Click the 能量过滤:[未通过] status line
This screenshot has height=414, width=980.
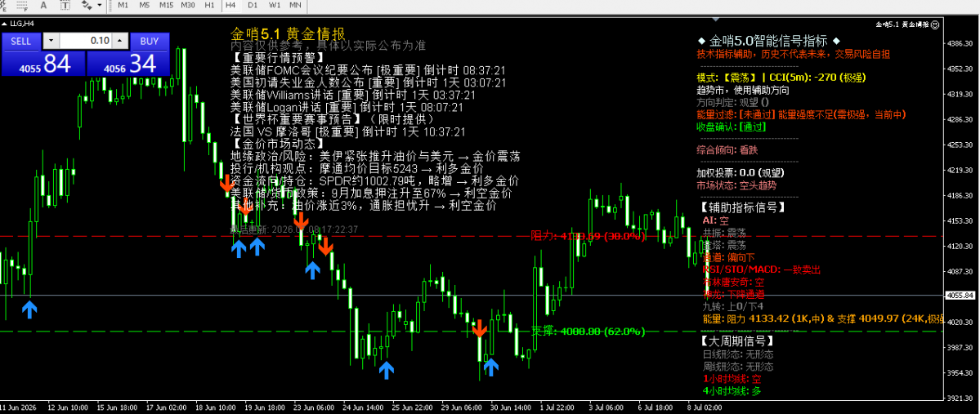tap(801, 114)
